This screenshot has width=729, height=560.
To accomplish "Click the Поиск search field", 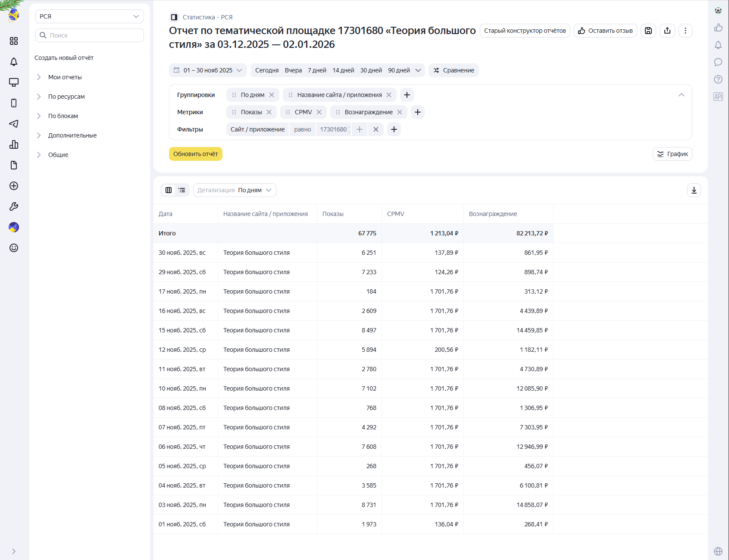I will (x=90, y=35).
